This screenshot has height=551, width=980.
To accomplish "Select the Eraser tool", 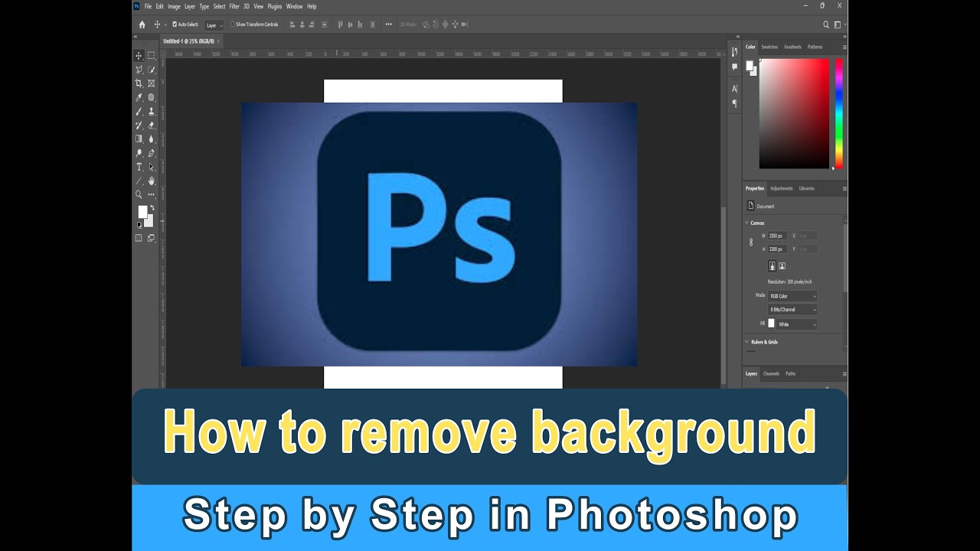I will tap(151, 125).
